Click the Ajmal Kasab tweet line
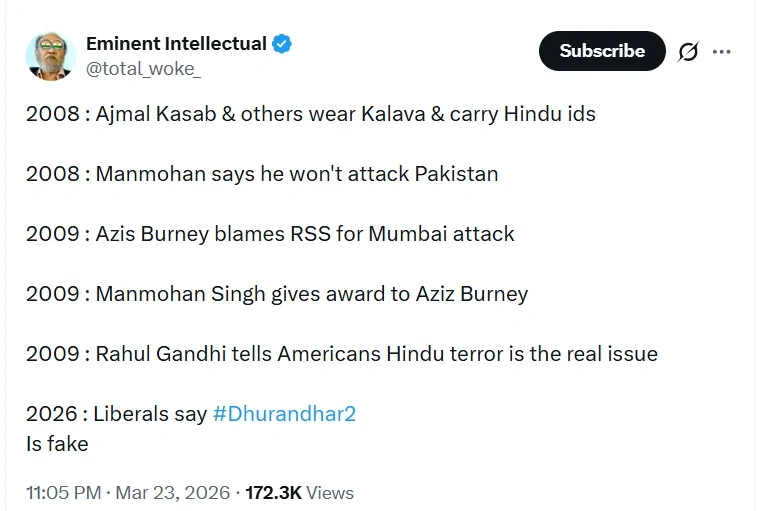The width and height of the screenshot is (766, 511). 310,114
